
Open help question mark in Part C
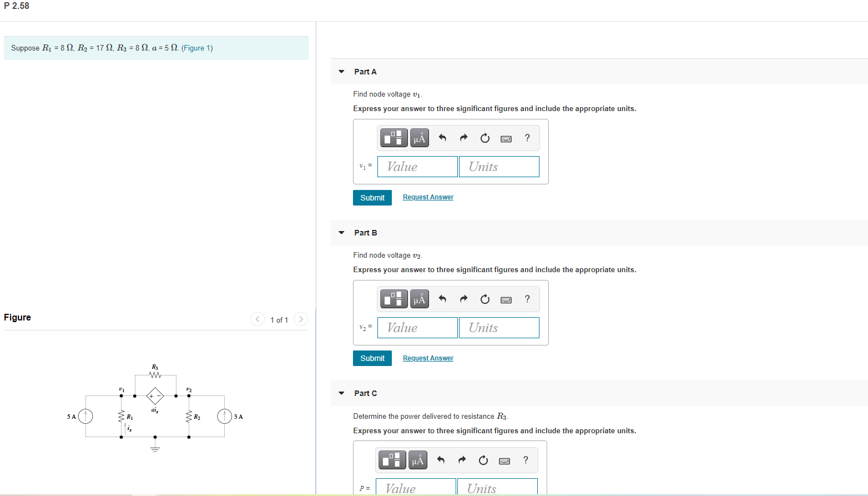(526, 460)
